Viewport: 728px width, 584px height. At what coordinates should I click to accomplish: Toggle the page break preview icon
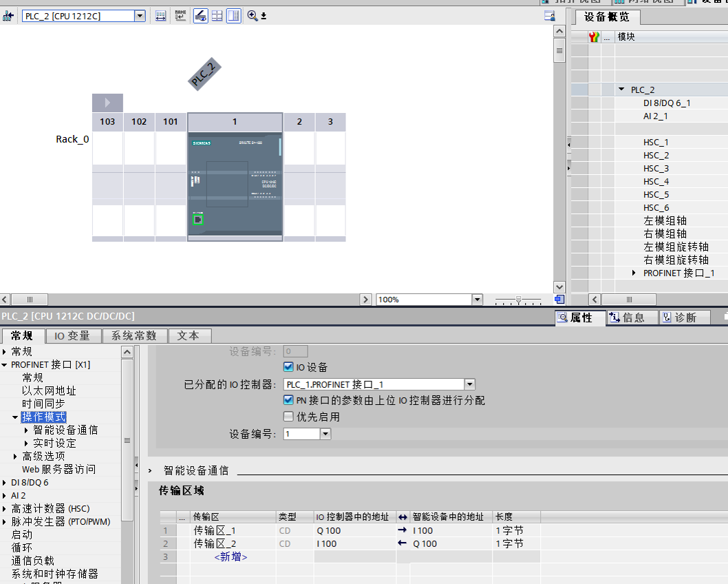(200, 17)
